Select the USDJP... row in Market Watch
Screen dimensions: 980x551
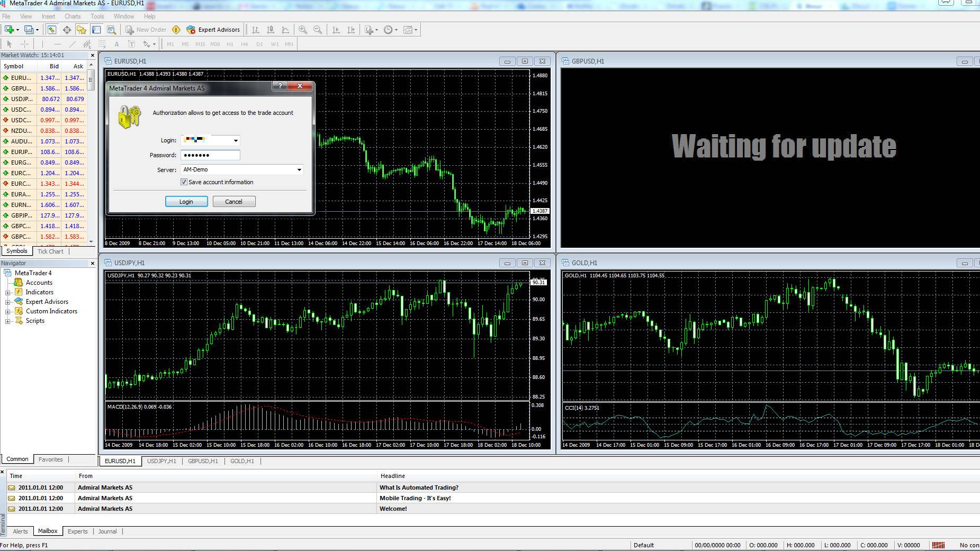(x=44, y=99)
